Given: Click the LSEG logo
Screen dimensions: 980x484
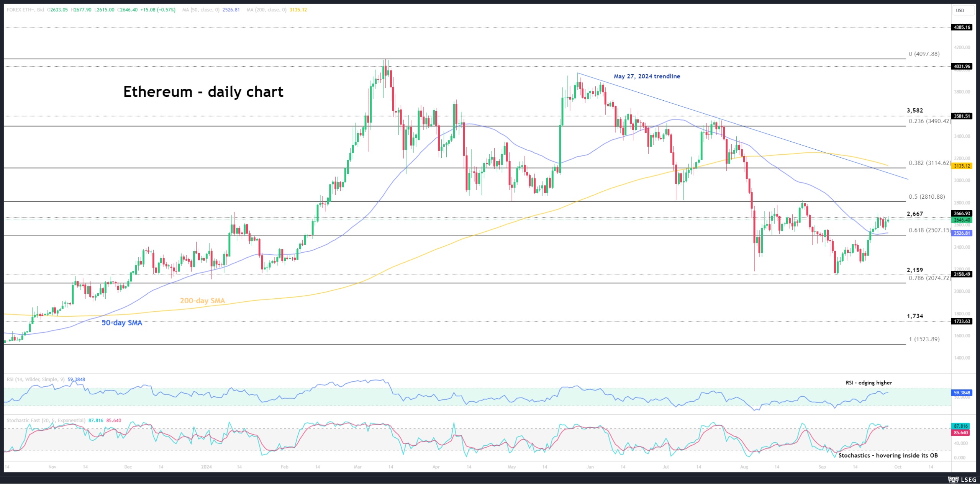Looking at the screenshot, I should click(962, 479).
